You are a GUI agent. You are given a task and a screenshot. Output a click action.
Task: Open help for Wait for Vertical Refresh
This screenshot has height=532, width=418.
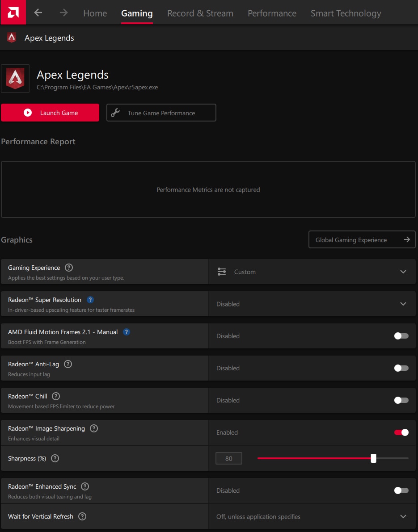click(x=82, y=516)
